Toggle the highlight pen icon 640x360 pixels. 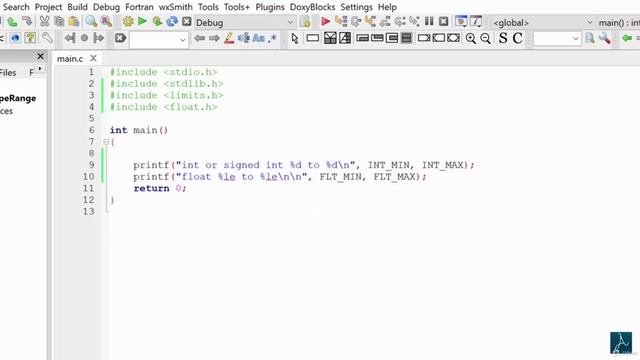click(229, 38)
